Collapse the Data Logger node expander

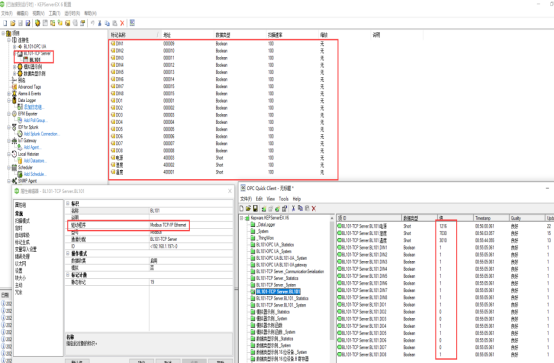point(9,100)
